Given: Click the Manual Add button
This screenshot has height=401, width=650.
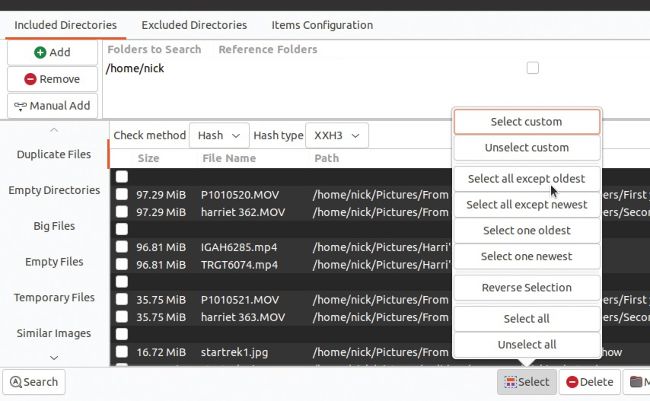Looking at the screenshot, I should tap(53, 105).
